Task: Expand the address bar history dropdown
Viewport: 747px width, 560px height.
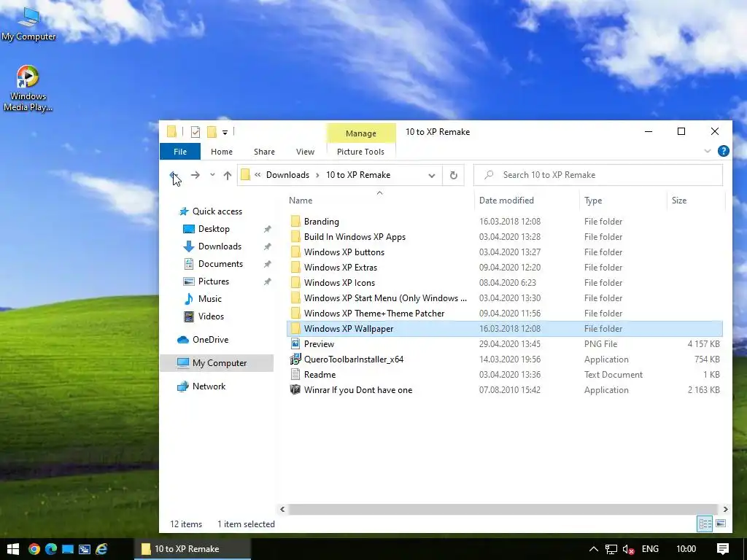Action: pyautogui.click(x=432, y=175)
